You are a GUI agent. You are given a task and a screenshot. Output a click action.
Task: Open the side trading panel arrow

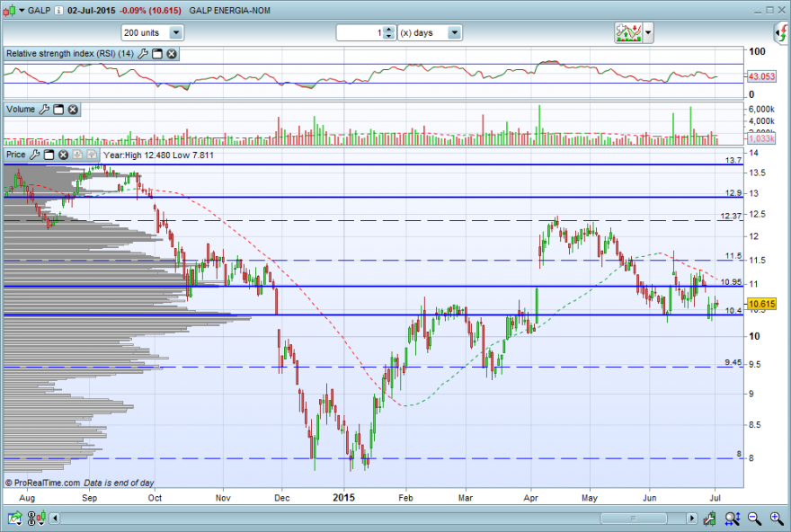coord(781,32)
